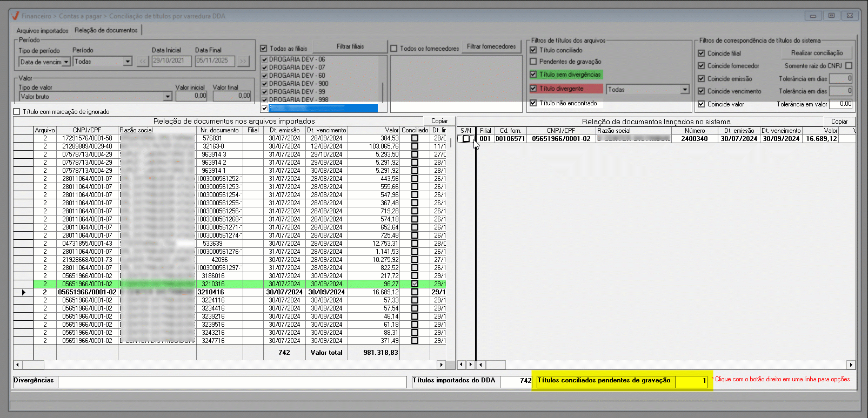Toggle Título com marcação de ignorado
The height and width of the screenshot is (418, 868).
pos(17,112)
